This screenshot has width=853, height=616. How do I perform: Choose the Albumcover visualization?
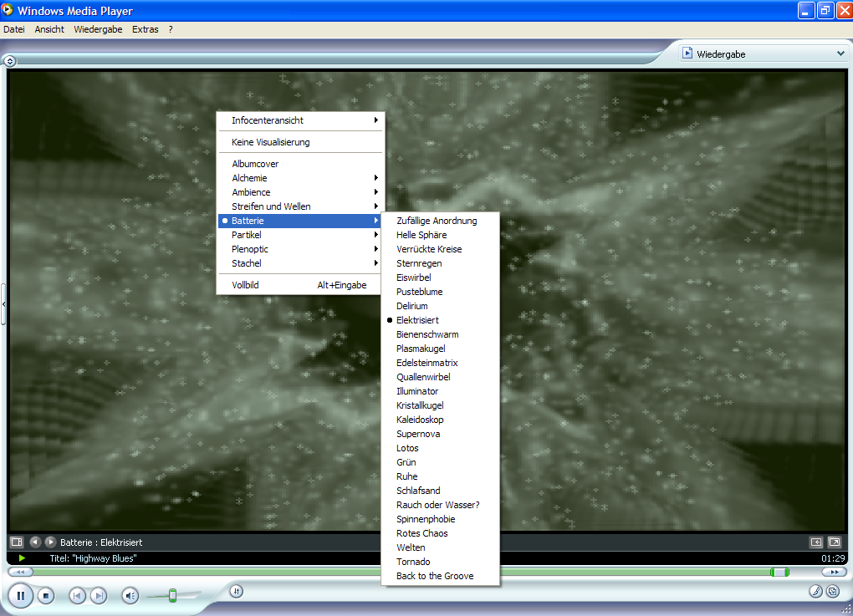[301, 164]
